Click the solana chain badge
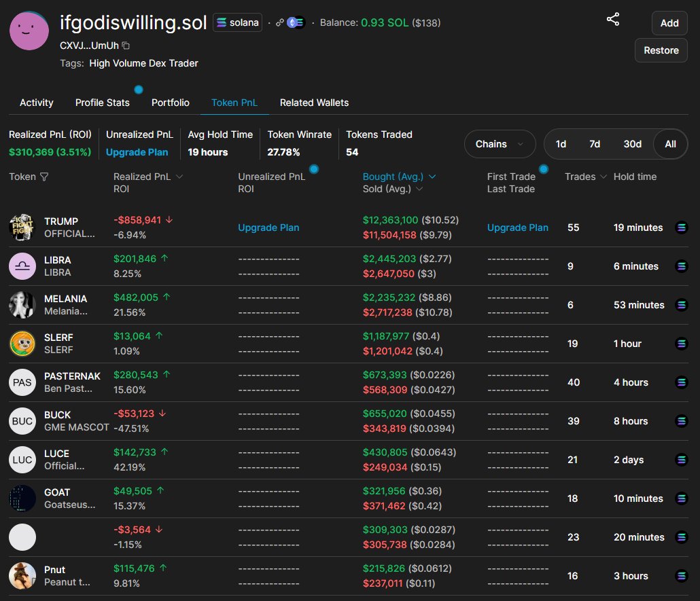This screenshot has width=700, height=601. tap(237, 23)
